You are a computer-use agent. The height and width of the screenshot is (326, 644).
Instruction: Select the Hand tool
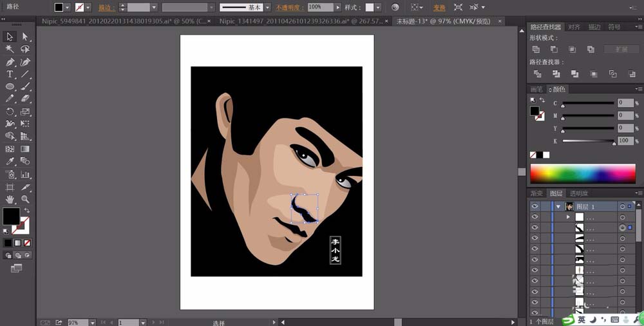(10, 199)
